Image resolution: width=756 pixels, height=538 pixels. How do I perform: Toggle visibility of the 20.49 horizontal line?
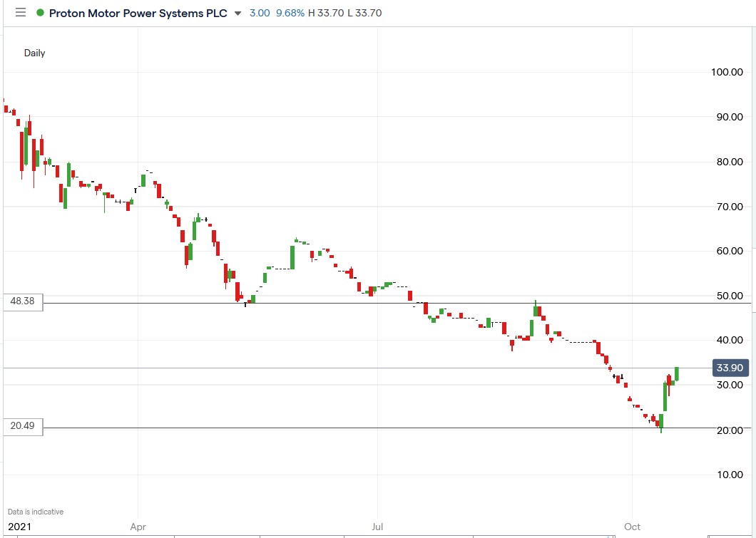[23, 427]
